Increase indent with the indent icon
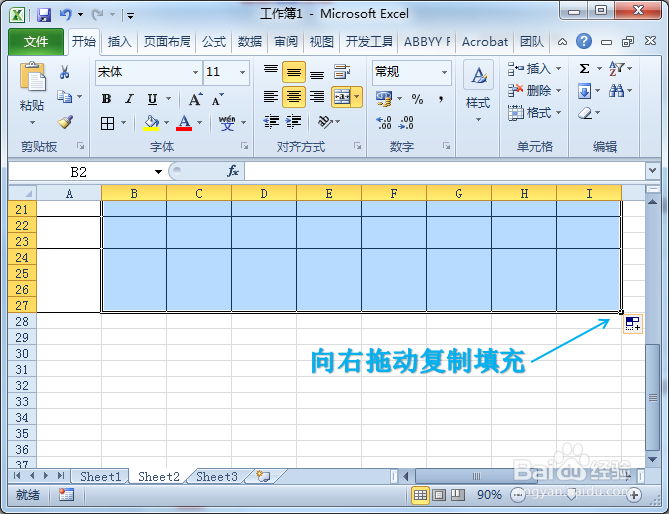Viewport: 669px width, 514px height. coord(294,122)
